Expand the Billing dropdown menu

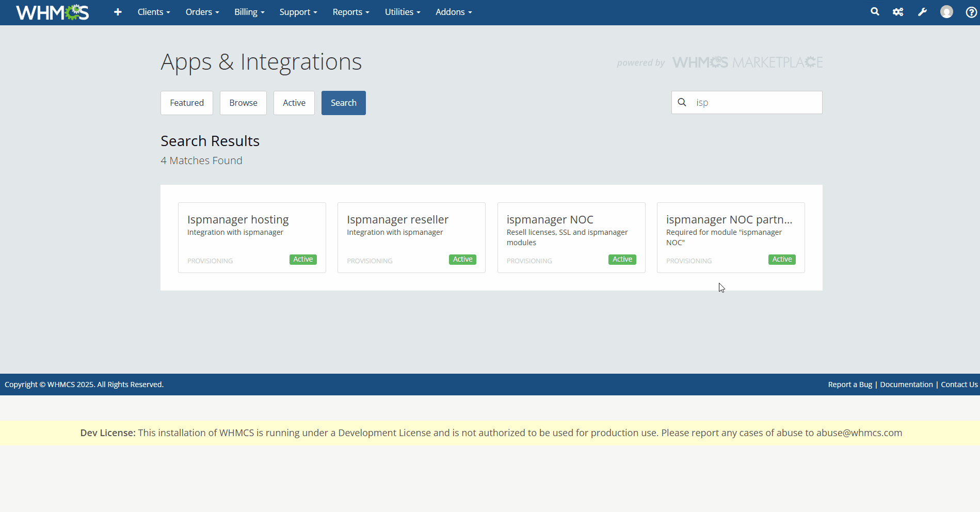pyautogui.click(x=249, y=12)
